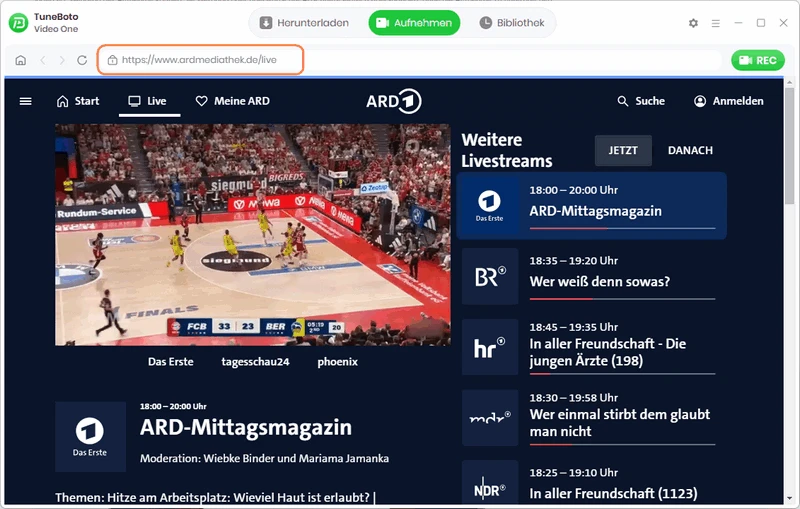Select the JETZT tab
The height and width of the screenshot is (509, 800).
pos(623,150)
